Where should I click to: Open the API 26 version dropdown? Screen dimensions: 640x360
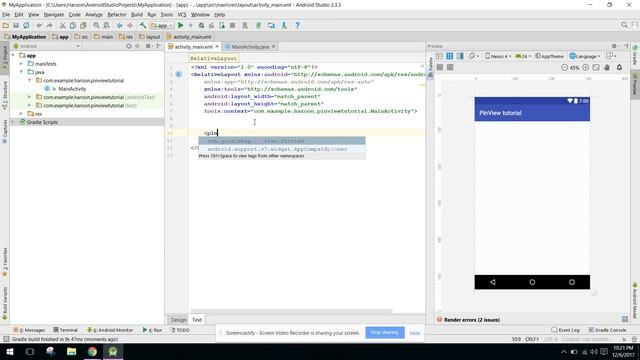[523, 56]
